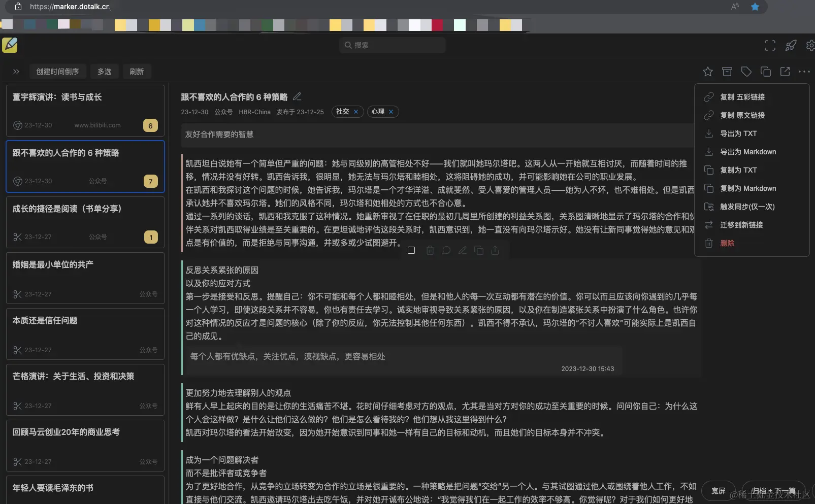The image size is (815, 504).
Task: Click highlight count badge 6
Action: pos(150,125)
